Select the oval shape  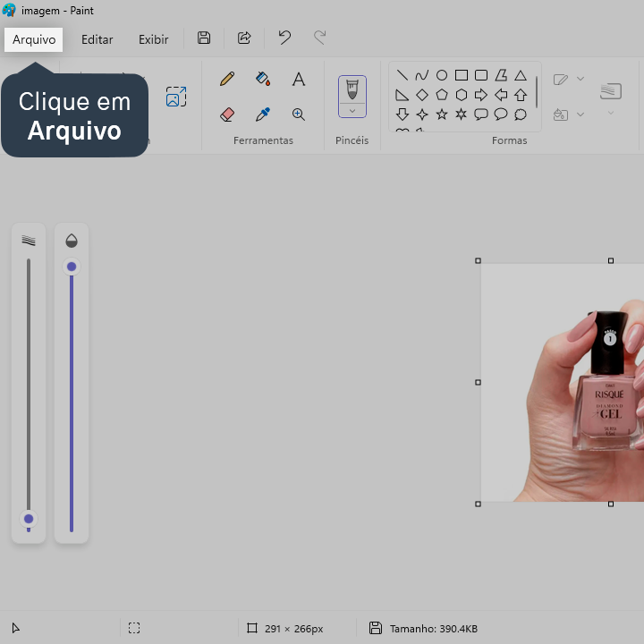[x=442, y=75]
